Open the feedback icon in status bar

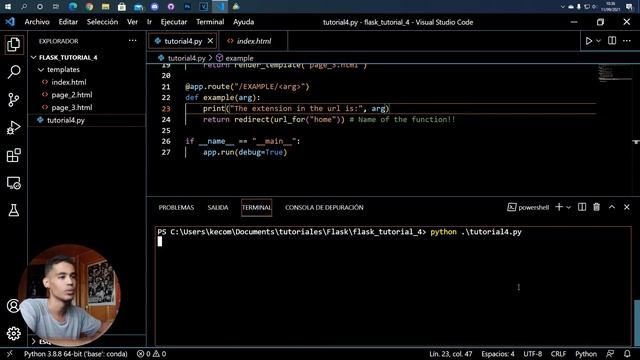[x=610, y=353]
